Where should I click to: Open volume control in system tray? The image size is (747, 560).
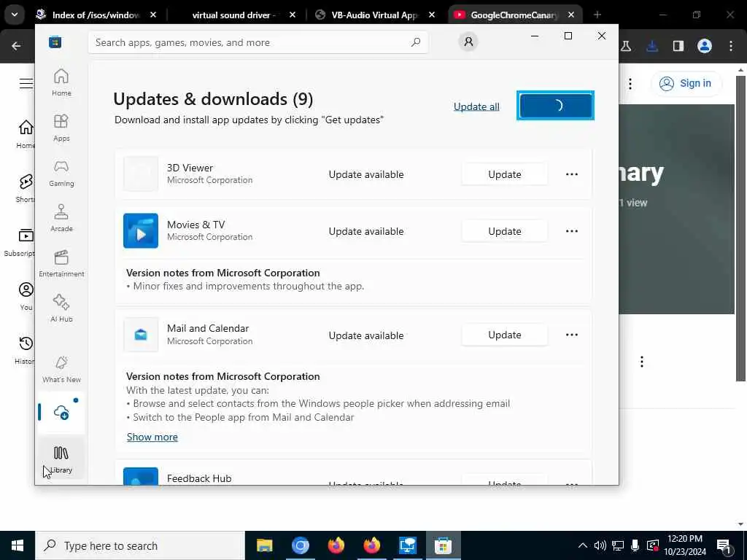(x=600, y=545)
